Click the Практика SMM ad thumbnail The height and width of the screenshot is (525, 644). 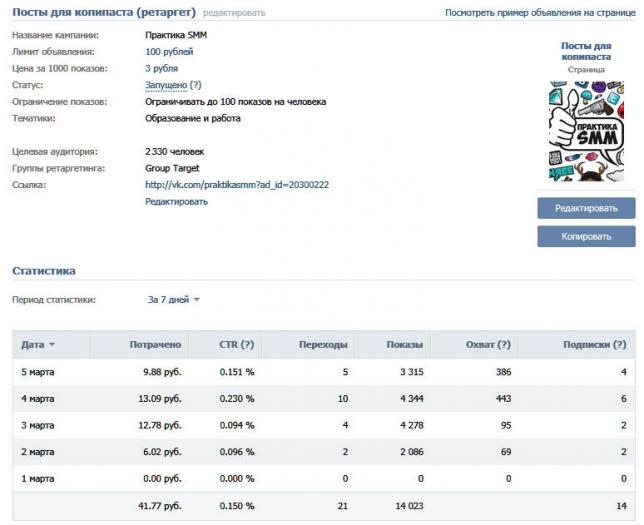pos(586,131)
